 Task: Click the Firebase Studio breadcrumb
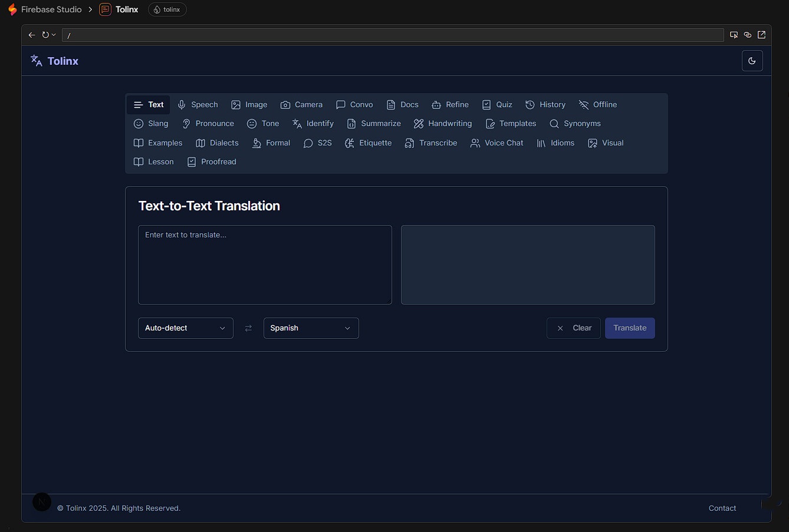(x=51, y=9)
